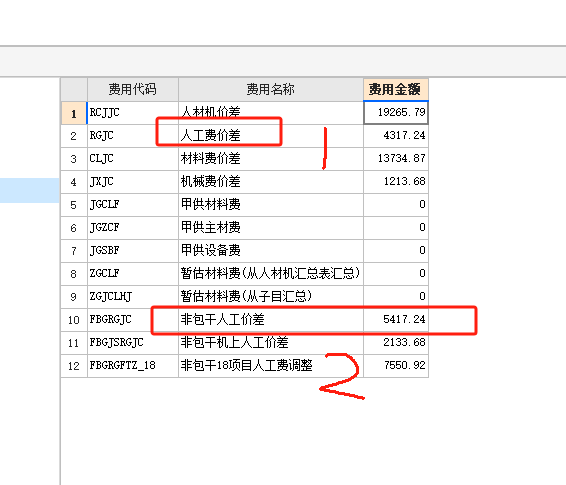Select code cell FBGJSRGJC

pos(132,343)
